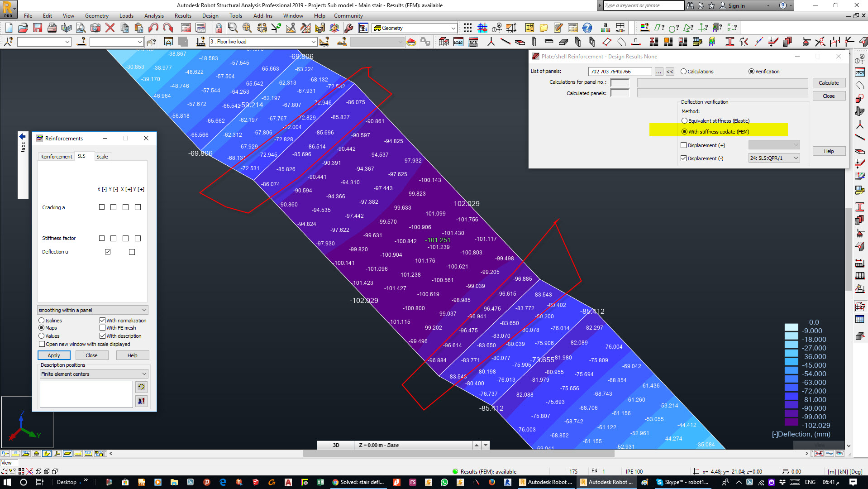This screenshot has height=489, width=868.
Task: Select the Isolines display mode
Action: (x=41, y=320)
